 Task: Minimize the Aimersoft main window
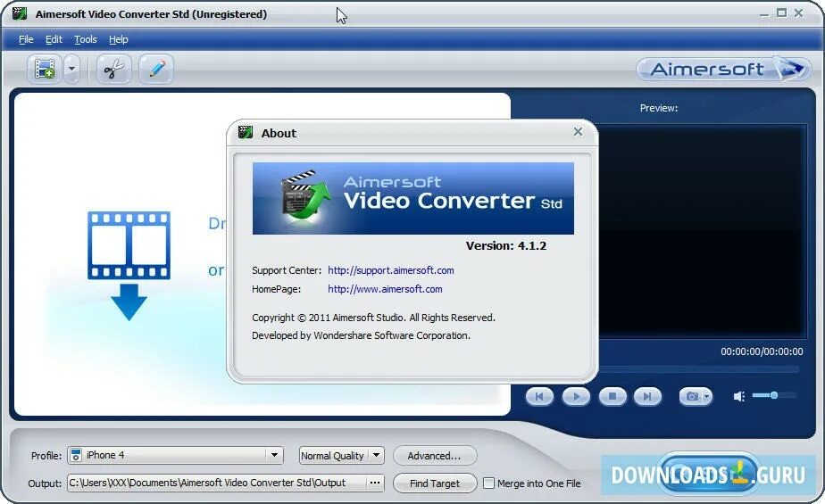pos(764,13)
